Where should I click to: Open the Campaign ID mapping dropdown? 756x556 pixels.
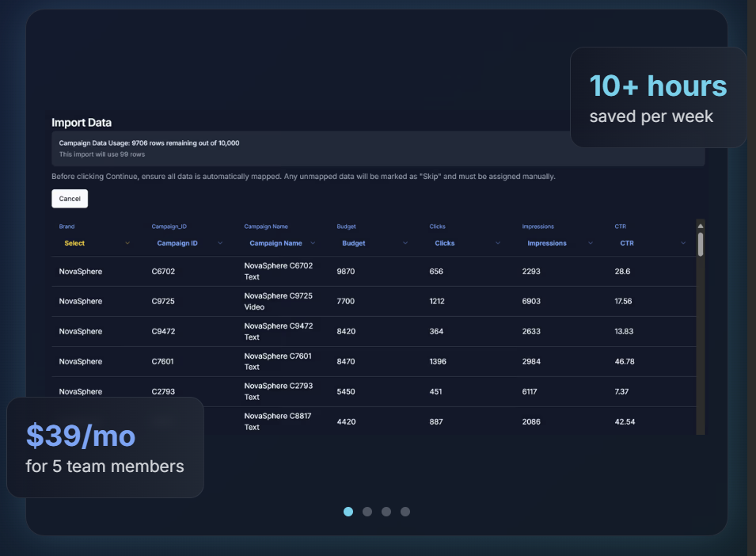pos(219,243)
